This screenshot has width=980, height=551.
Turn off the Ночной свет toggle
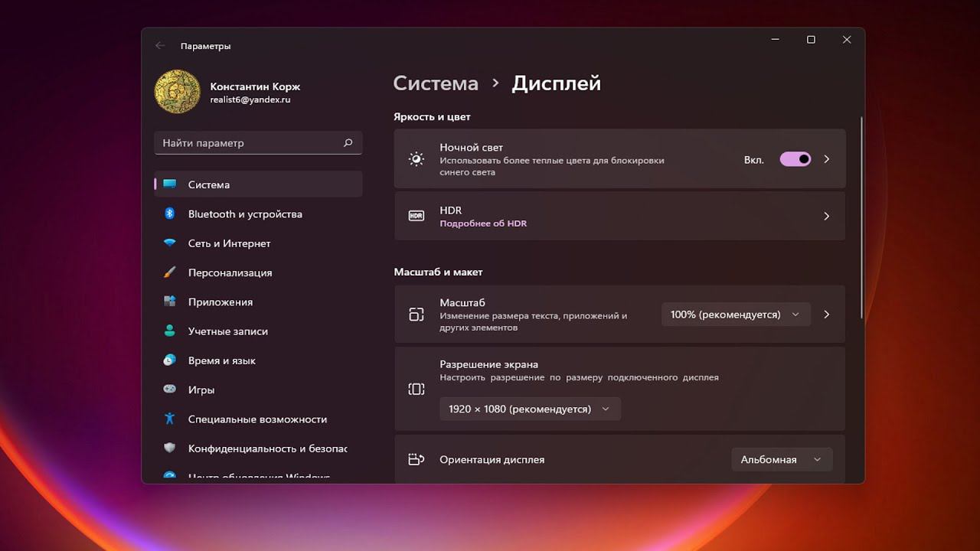(795, 159)
